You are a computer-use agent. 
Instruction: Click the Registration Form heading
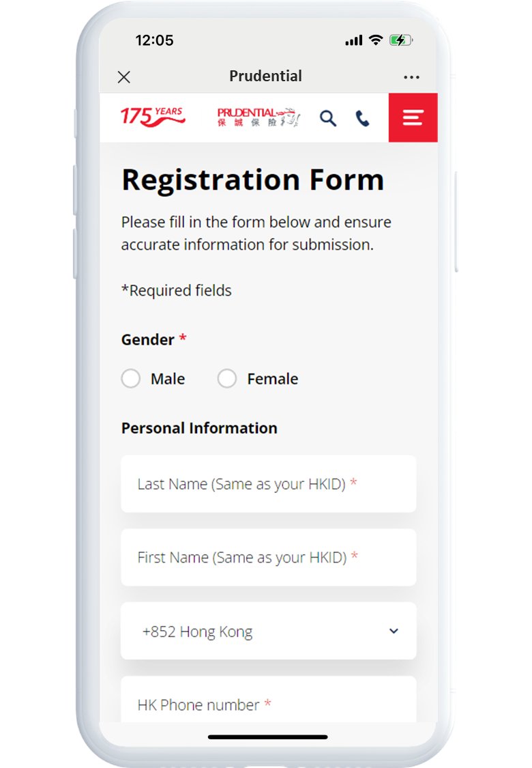point(252,180)
